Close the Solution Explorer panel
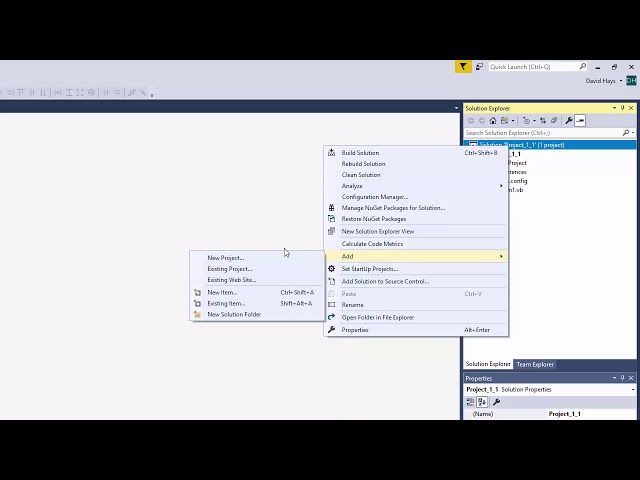 tap(631, 108)
